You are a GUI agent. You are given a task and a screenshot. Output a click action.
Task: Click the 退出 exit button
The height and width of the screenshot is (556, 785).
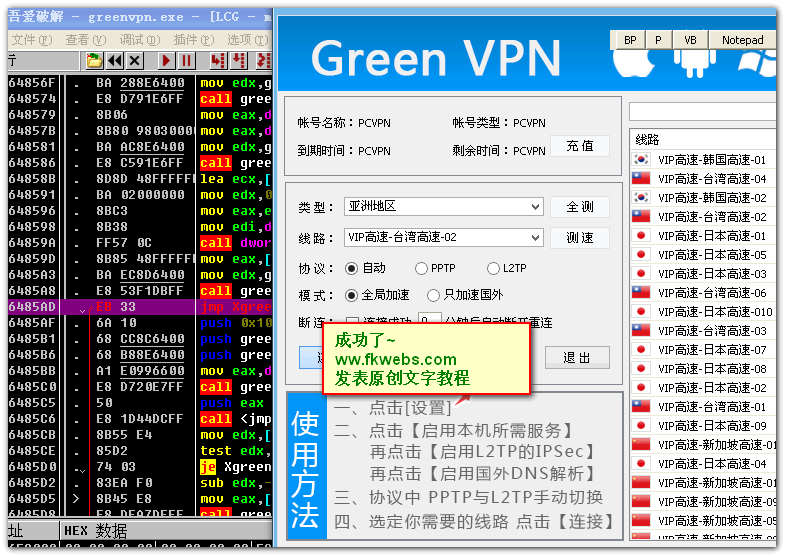coord(577,358)
